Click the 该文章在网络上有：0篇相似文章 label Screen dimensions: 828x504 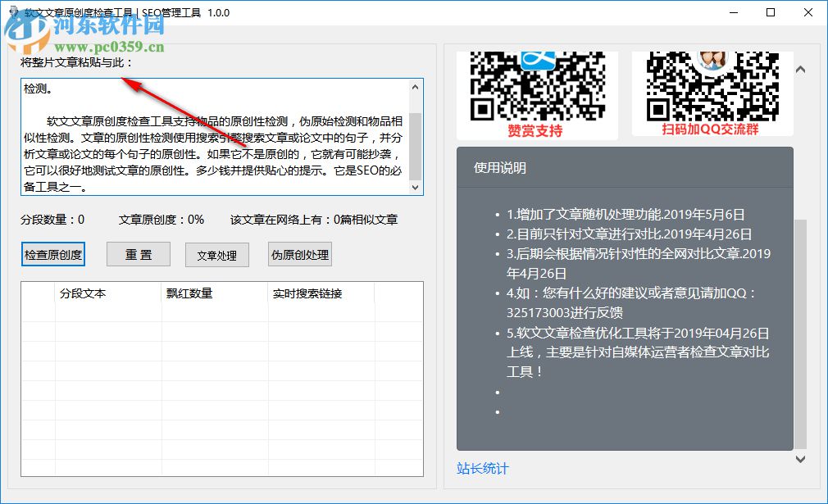pos(314,220)
